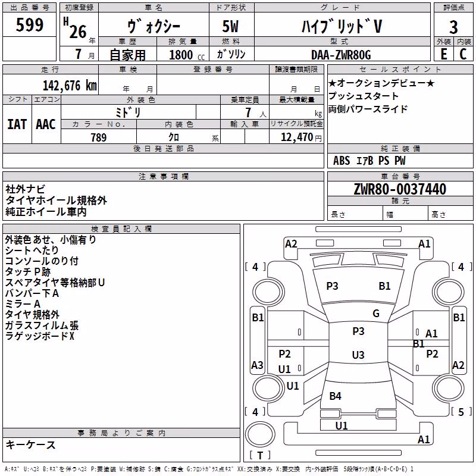Select side panel mark A3

pyautogui.click(x=257, y=365)
